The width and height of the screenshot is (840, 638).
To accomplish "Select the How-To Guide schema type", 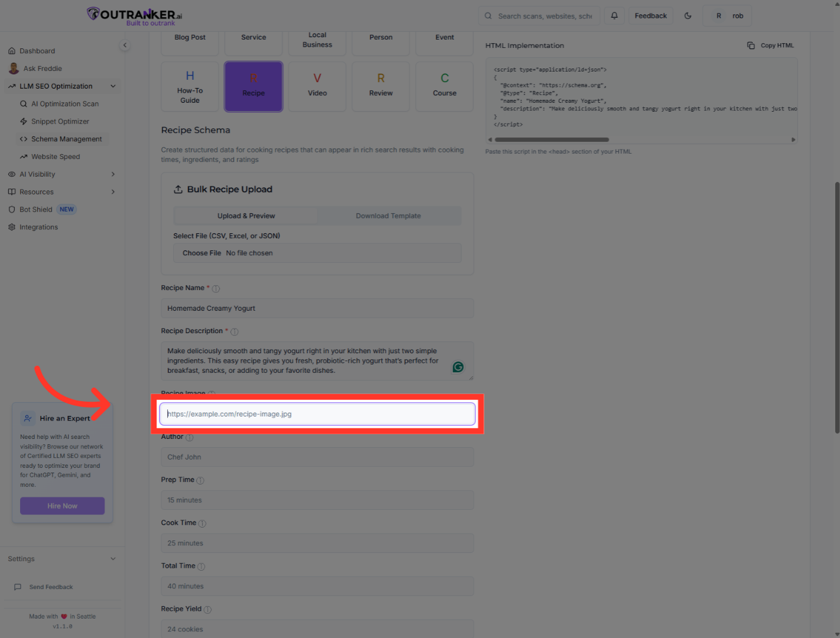I will tap(190, 86).
